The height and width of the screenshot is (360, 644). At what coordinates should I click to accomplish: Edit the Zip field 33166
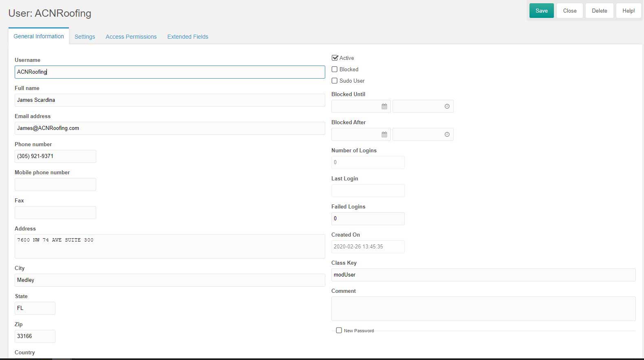click(35, 336)
